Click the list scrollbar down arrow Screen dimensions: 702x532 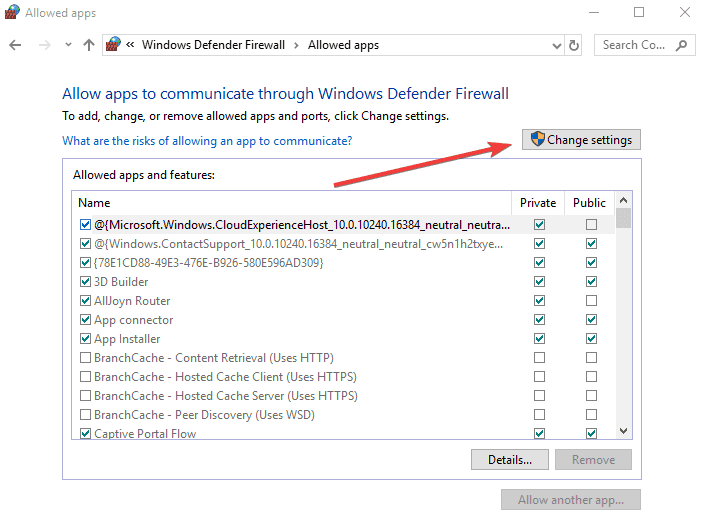(x=624, y=430)
